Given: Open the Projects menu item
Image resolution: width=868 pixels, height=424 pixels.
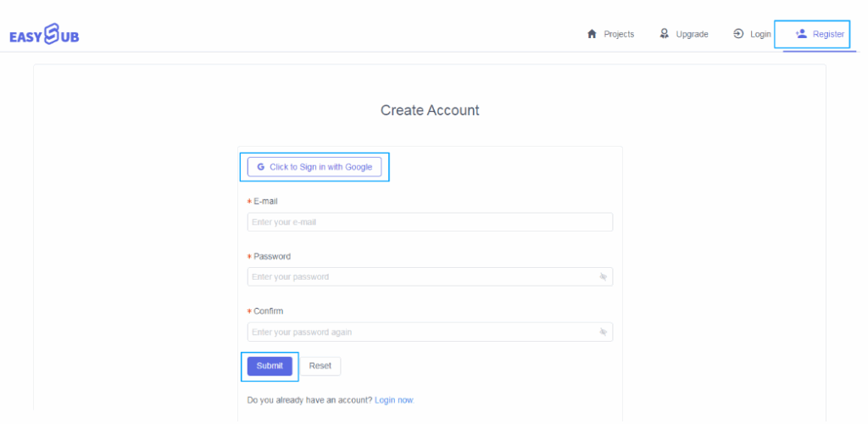Looking at the screenshot, I should click(619, 35).
